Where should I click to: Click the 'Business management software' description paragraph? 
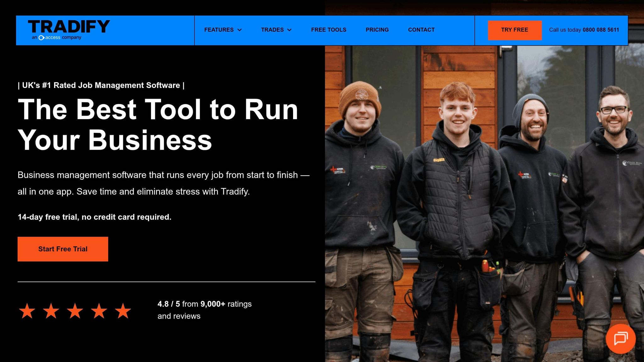tap(164, 183)
